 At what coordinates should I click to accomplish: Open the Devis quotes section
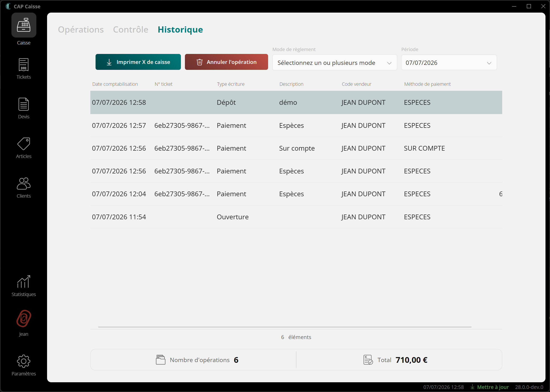tap(24, 108)
